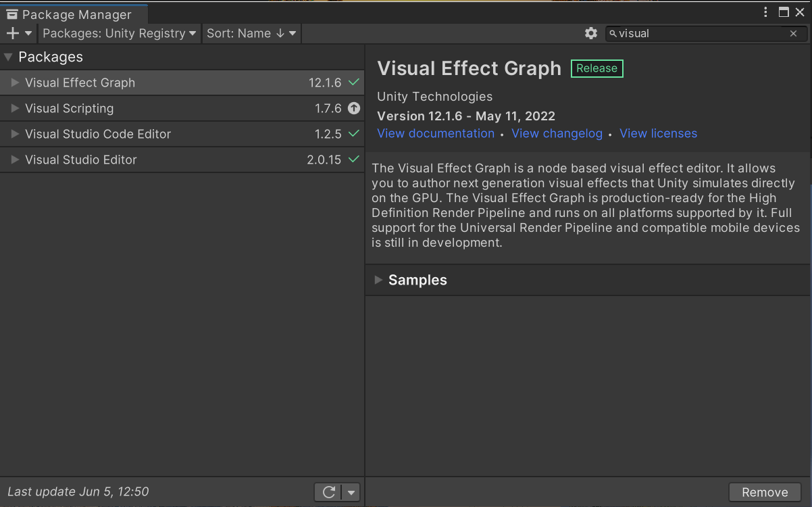Open the package manager settings gear
The height and width of the screenshot is (507, 812).
tap(591, 33)
